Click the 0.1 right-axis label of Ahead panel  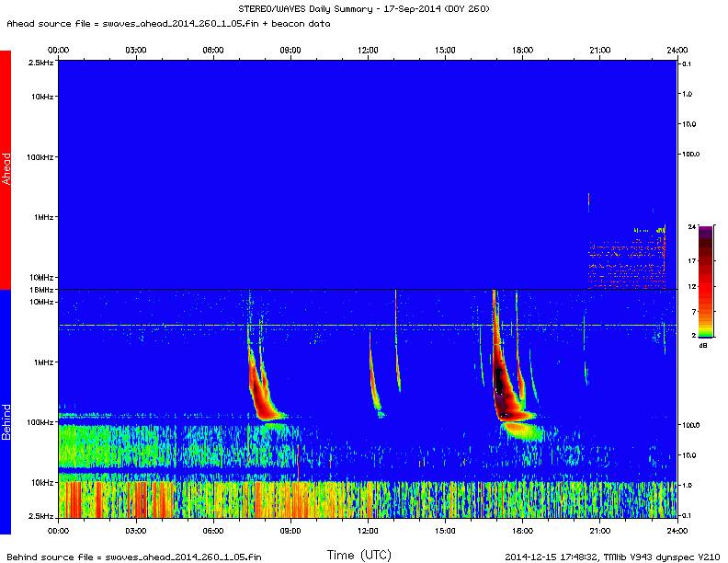(x=687, y=64)
